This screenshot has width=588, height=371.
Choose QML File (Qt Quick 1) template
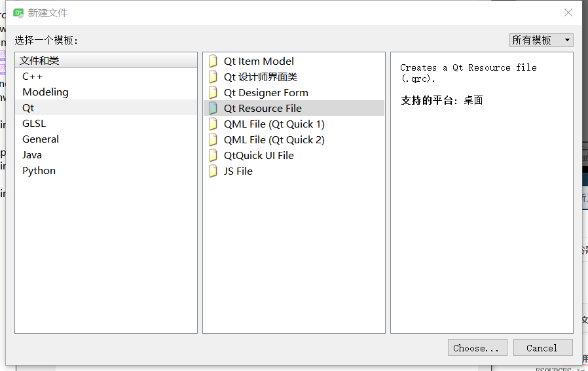[294, 124]
